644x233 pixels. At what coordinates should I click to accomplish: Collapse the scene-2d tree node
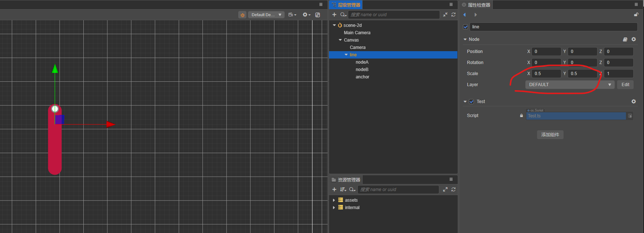click(x=335, y=25)
